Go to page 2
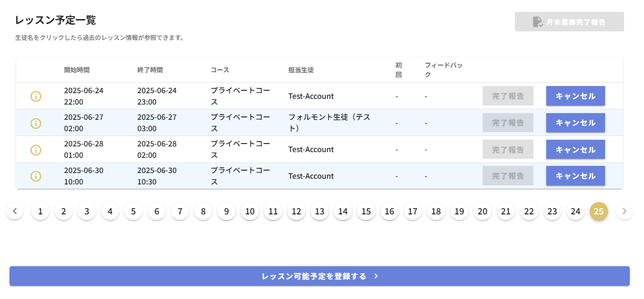The height and width of the screenshot is (299, 644). [x=64, y=211]
